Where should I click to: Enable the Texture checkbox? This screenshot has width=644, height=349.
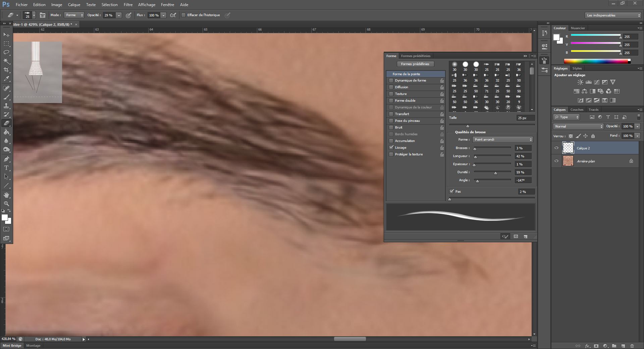[391, 94]
